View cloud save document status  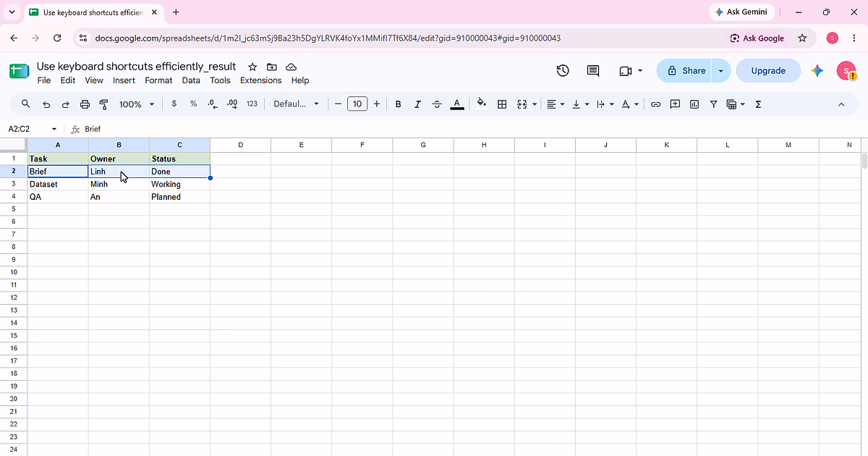[x=292, y=67]
